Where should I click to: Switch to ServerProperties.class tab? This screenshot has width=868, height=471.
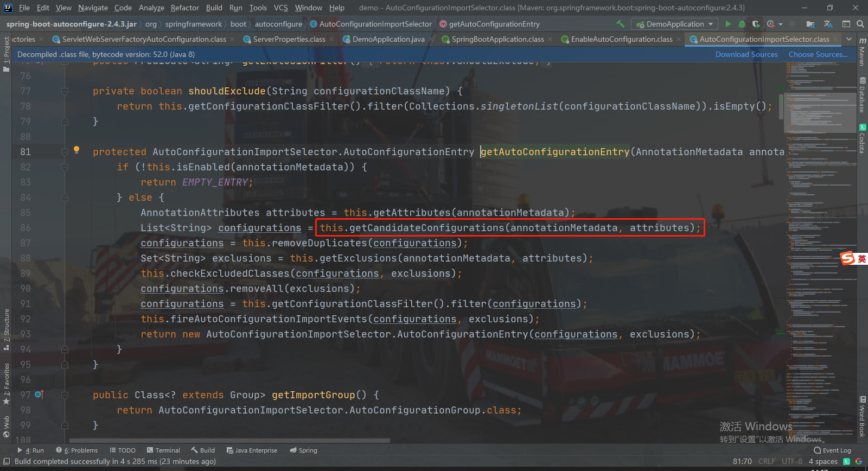[289, 39]
